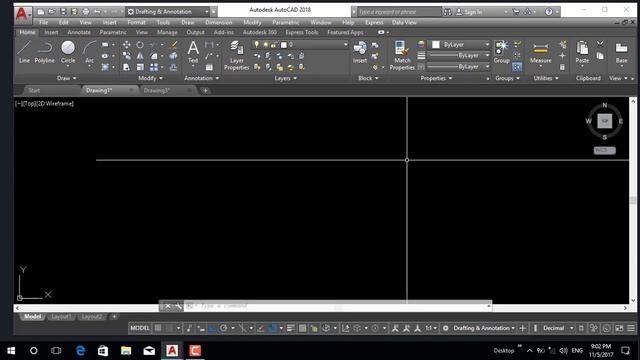Select the Explode tool
The width and height of the screenshot is (640, 360).
(173, 56)
